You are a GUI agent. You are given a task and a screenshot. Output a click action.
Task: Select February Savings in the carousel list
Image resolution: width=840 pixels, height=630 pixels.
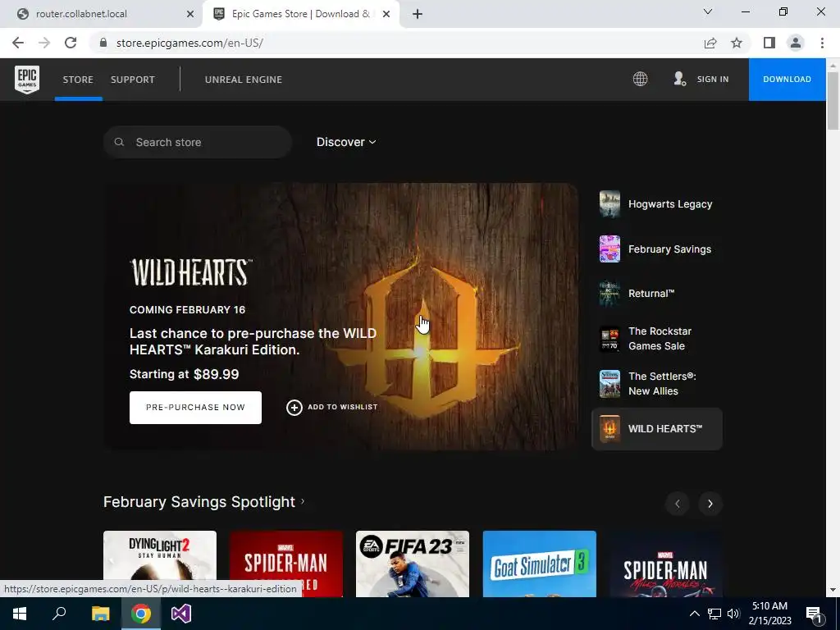657,249
